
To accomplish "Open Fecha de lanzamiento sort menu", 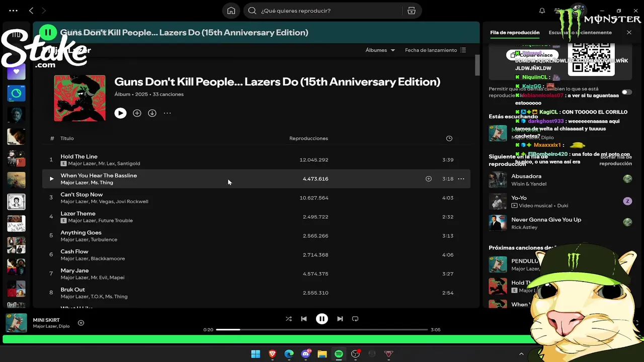I will click(435, 50).
